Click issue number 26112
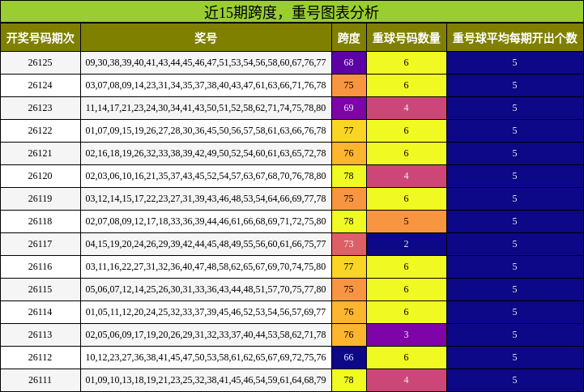The image size is (584, 392). click(x=40, y=358)
